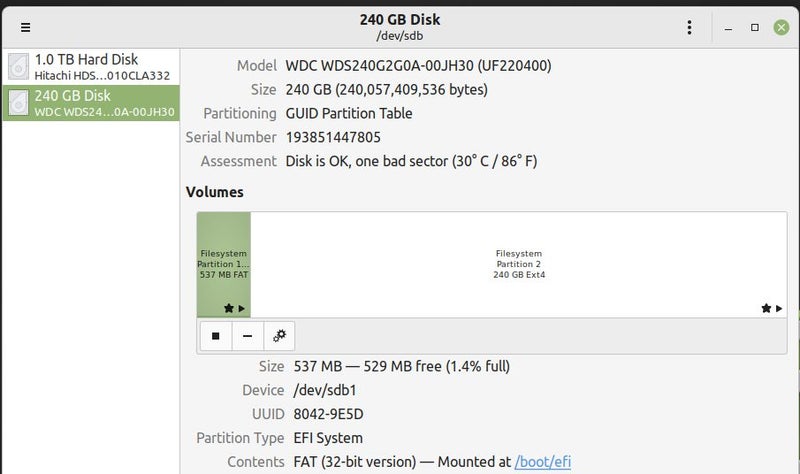Select Partition 2 240 GB Ext4 volume
This screenshot has height=474, width=800.
518,264
